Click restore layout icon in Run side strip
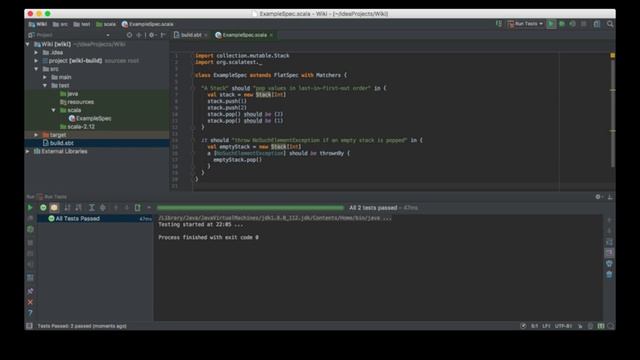The image size is (640, 360). [x=30, y=278]
